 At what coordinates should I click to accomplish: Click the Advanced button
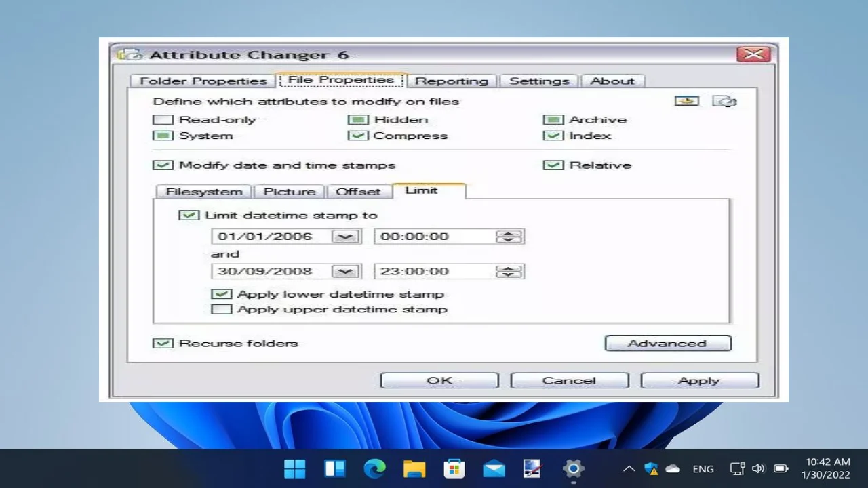pyautogui.click(x=668, y=344)
